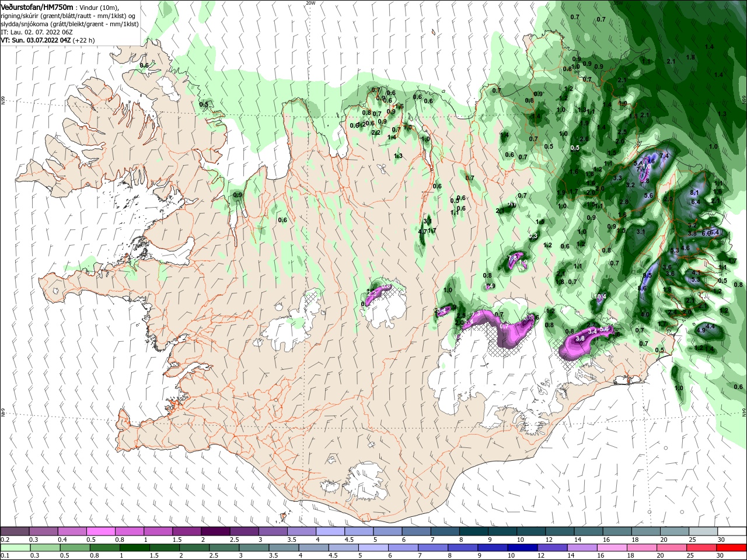Click the '0.1' label in the rain legend
Image resolution: width=747 pixels, height=560 pixels.
[x=5, y=555]
